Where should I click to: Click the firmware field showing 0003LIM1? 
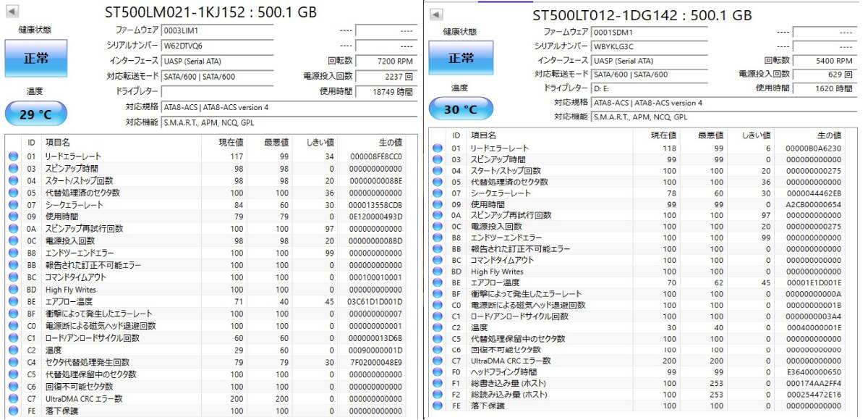217,30
